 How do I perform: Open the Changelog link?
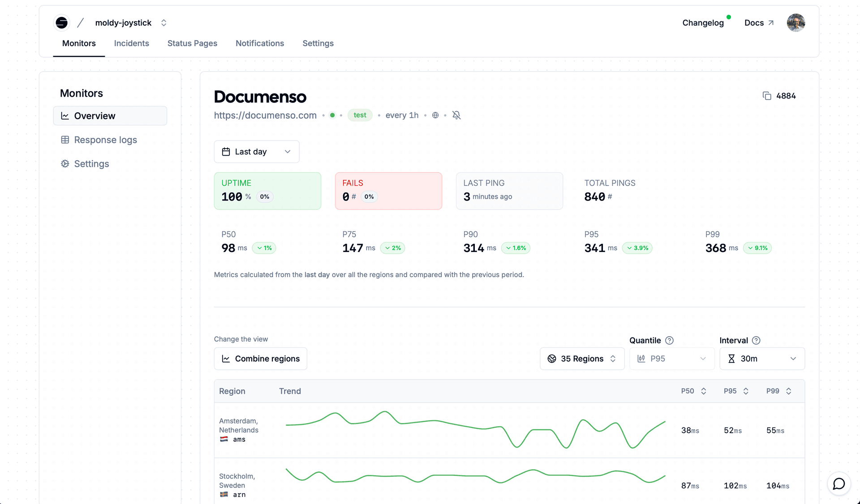pyautogui.click(x=703, y=23)
